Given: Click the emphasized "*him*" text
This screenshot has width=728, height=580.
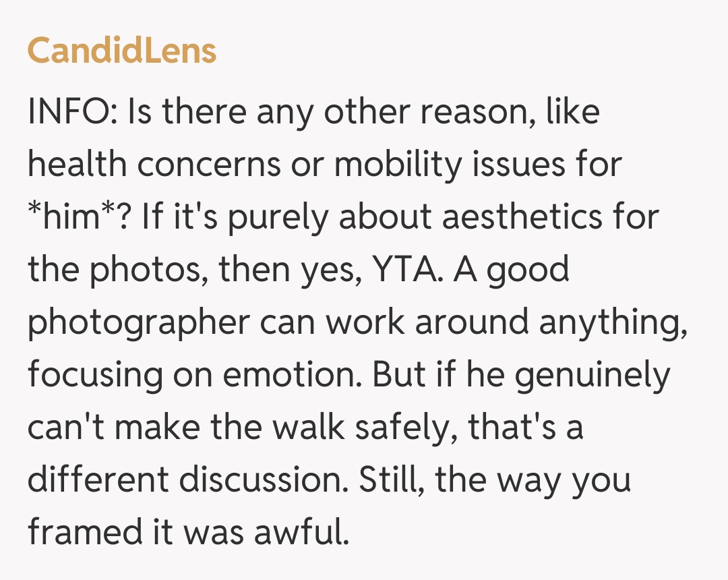Looking at the screenshot, I should click(65, 216).
